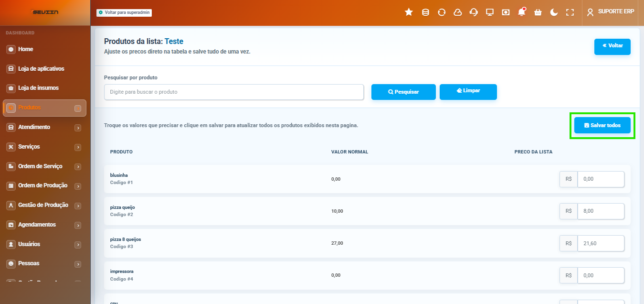
Task: Click the Pesquisar button
Action: pos(403,92)
